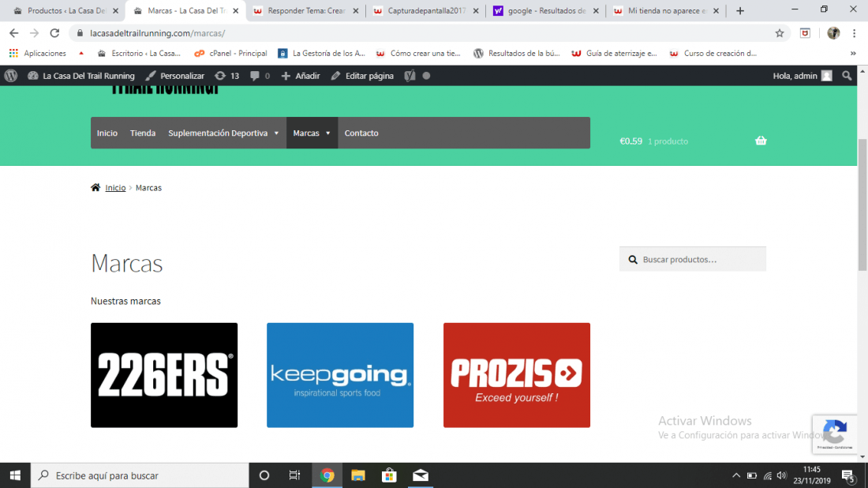Open the shopping basket cart icon
868x488 pixels.
(x=761, y=141)
